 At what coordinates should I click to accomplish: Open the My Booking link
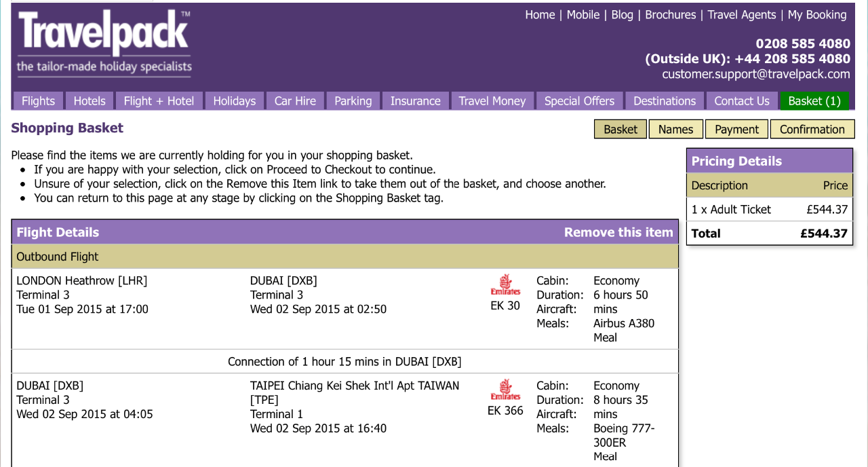817,15
